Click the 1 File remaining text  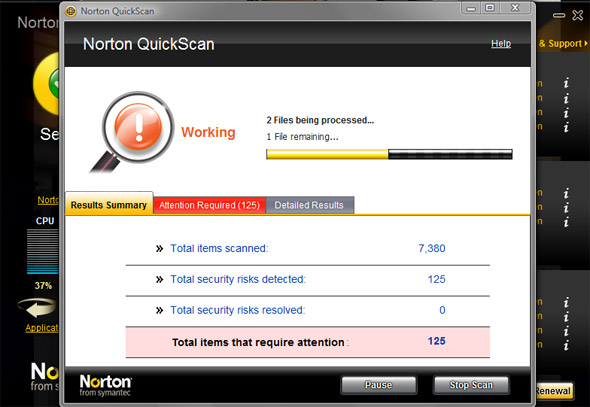[303, 137]
